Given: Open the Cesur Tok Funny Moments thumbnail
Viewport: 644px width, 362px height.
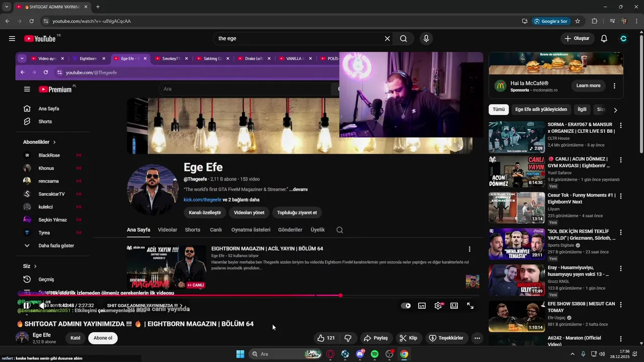Looking at the screenshot, I should (517, 208).
